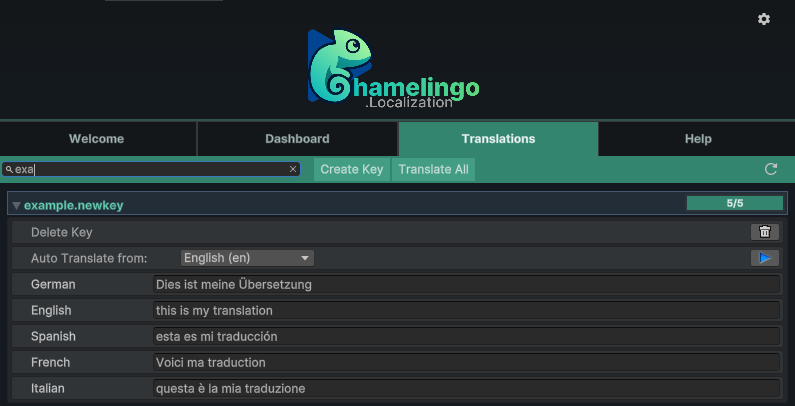
Task: Click the refresh icon in the toolbar
Action: pos(771,169)
